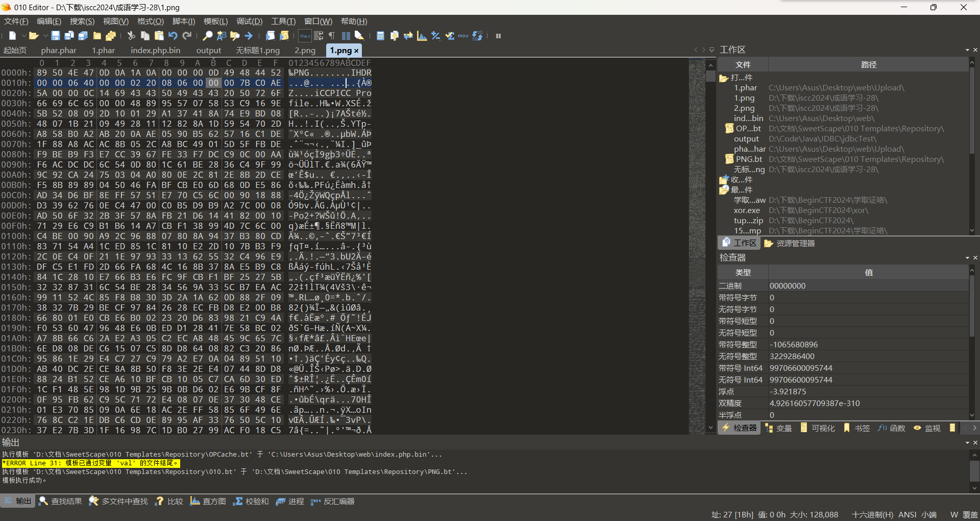980x521 pixels.
Task: Open dropdown arrow next to New icon
Action: tap(23, 36)
